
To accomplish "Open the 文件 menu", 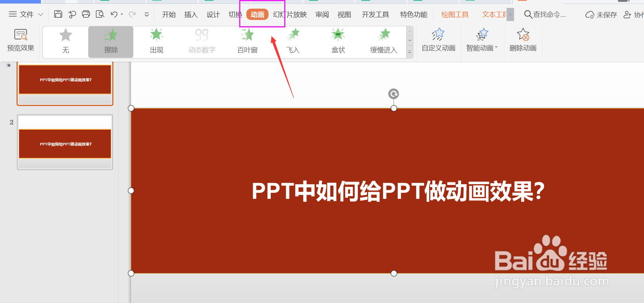I will pos(21,14).
